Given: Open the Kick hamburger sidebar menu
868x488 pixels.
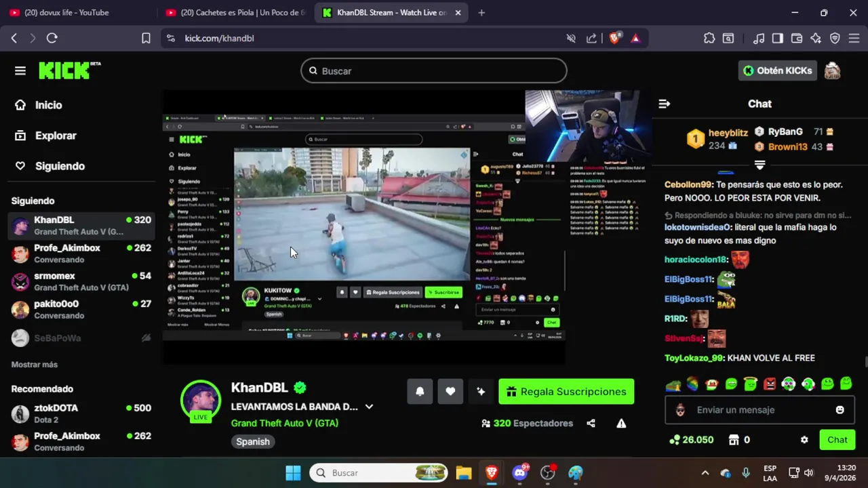Looking at the screenshot, I should coord(20,70).
